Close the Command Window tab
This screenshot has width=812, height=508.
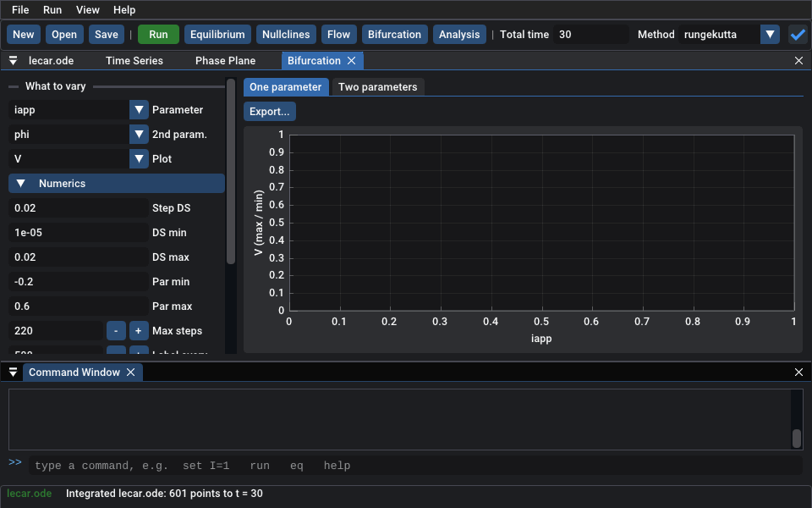click(x=131, y=373)
